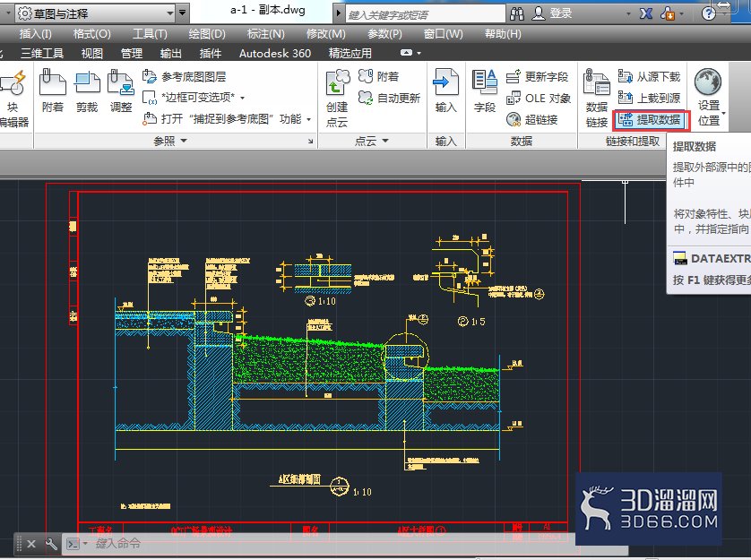Switch to the 管理 ribbon tab

tap(131, 53)
